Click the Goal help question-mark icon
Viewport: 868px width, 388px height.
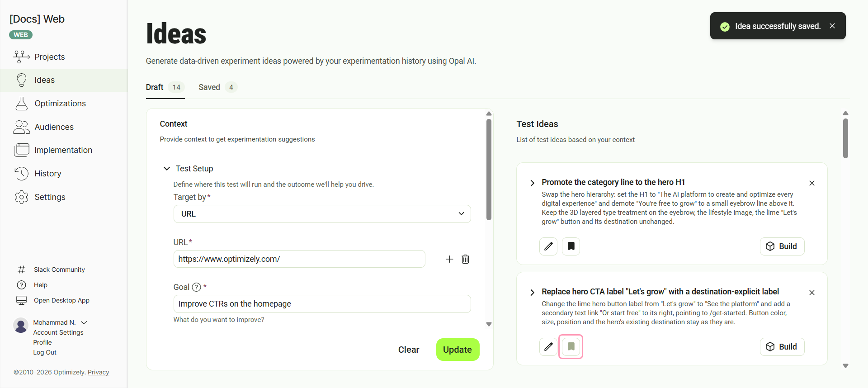coord(196,287)
